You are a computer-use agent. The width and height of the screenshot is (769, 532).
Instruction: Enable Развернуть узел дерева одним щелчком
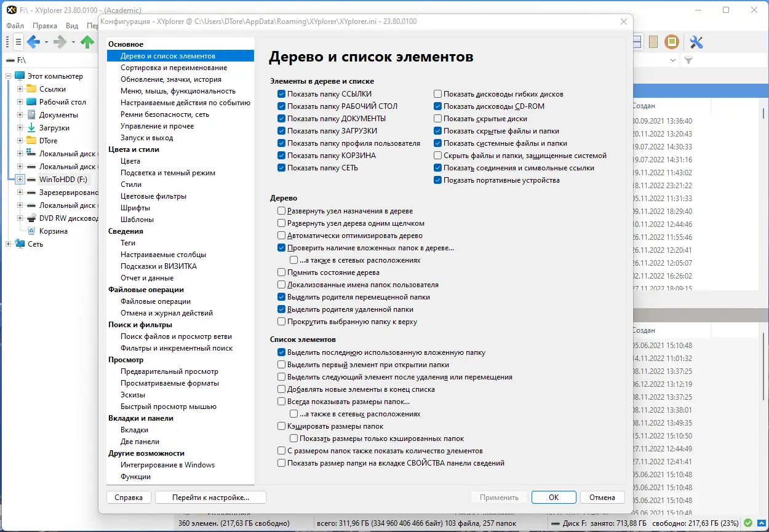click(281, 223)
